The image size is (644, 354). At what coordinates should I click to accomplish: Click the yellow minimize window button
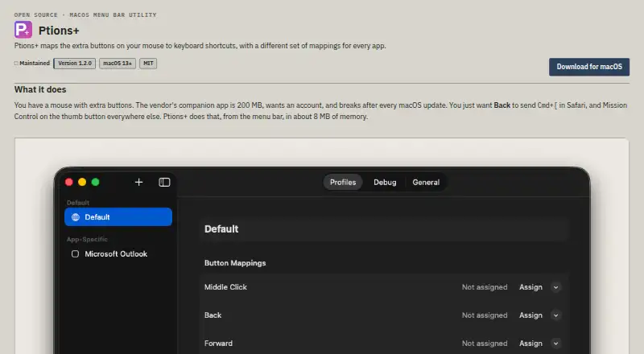click(x=82, y=182)
